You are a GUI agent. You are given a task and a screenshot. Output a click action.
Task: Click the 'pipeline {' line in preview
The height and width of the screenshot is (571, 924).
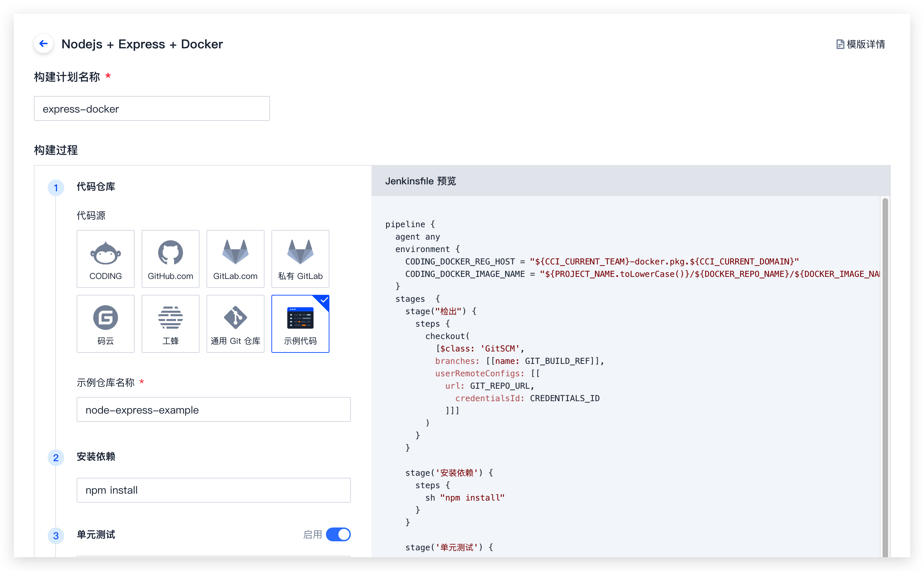pos(410,224)
